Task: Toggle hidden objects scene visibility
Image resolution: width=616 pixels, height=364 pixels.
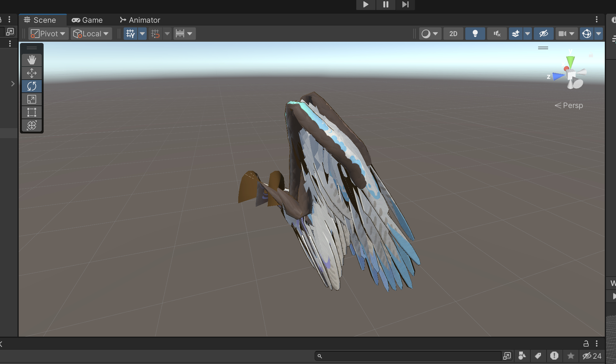Action: click(543, 34)
